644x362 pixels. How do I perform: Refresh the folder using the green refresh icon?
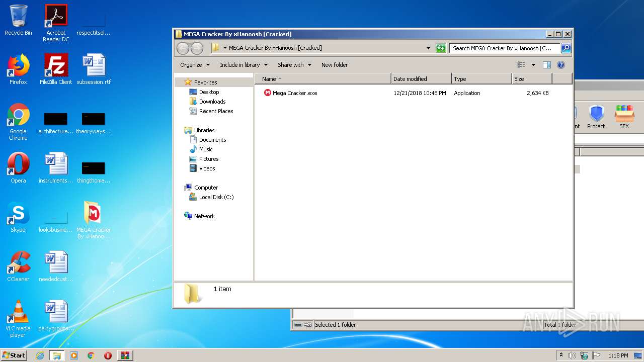(441, 48)
